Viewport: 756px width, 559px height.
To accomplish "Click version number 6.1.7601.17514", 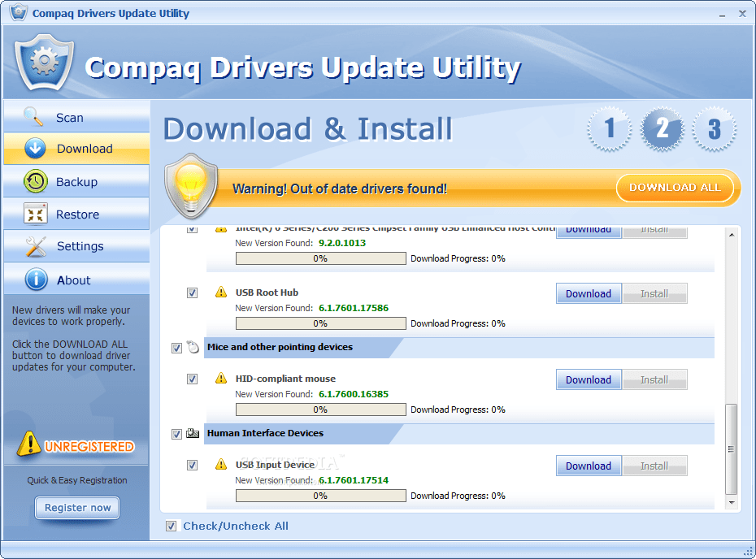I will click(354, 480).
